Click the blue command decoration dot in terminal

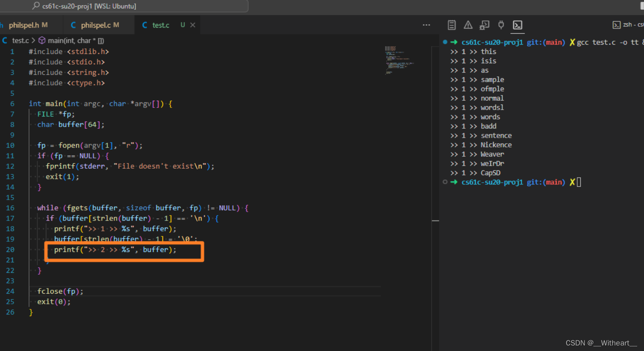coord(445,42)
